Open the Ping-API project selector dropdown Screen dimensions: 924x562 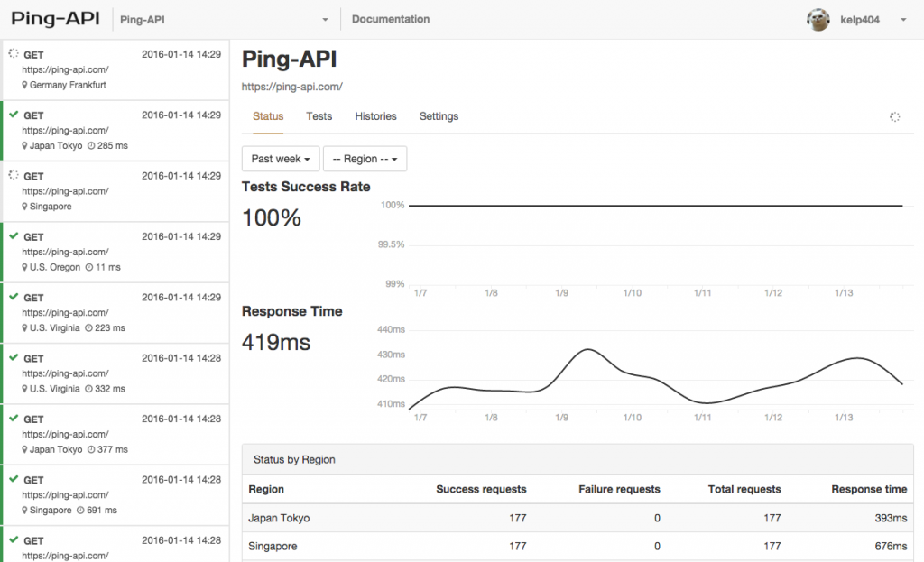pos(226,19)
